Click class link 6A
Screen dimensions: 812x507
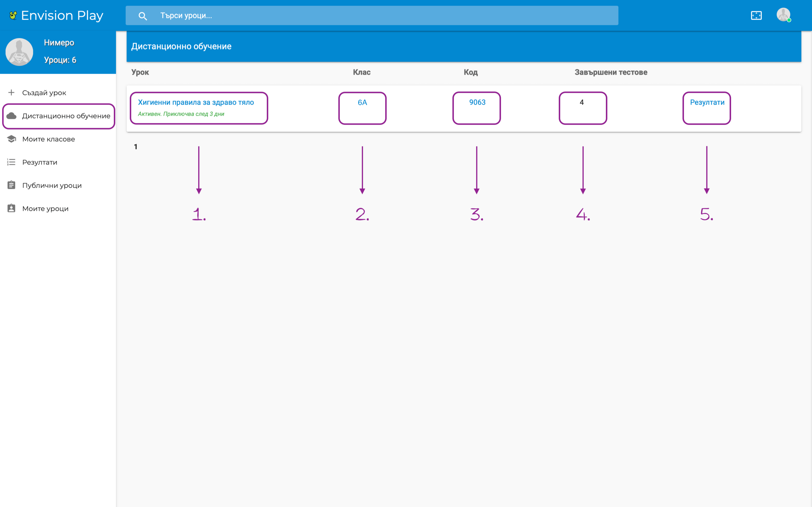click(x=362, y=103)
